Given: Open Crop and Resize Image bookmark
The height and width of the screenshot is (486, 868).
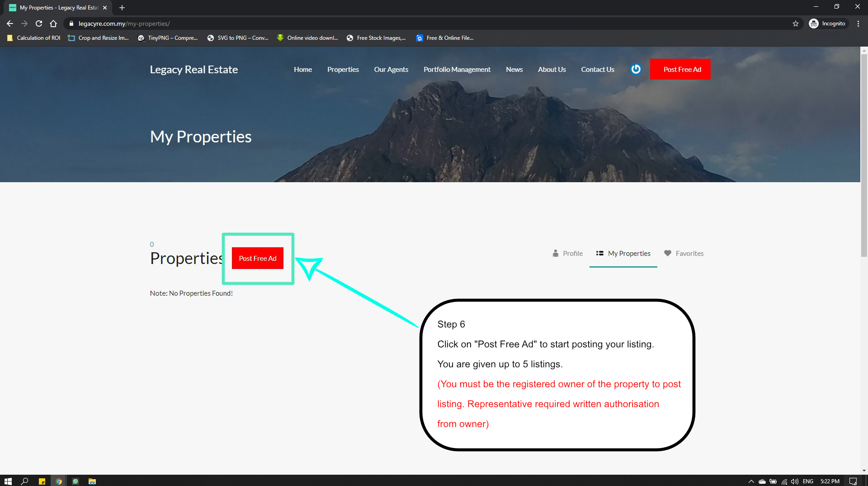Looking at the screenshot, I should coord(98,38).
